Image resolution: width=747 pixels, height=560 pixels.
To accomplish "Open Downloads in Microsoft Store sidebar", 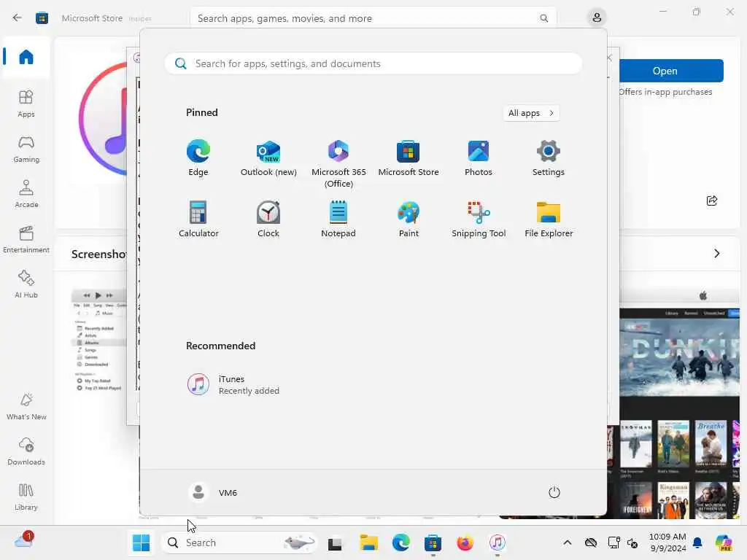I will [x=26, y=451].
